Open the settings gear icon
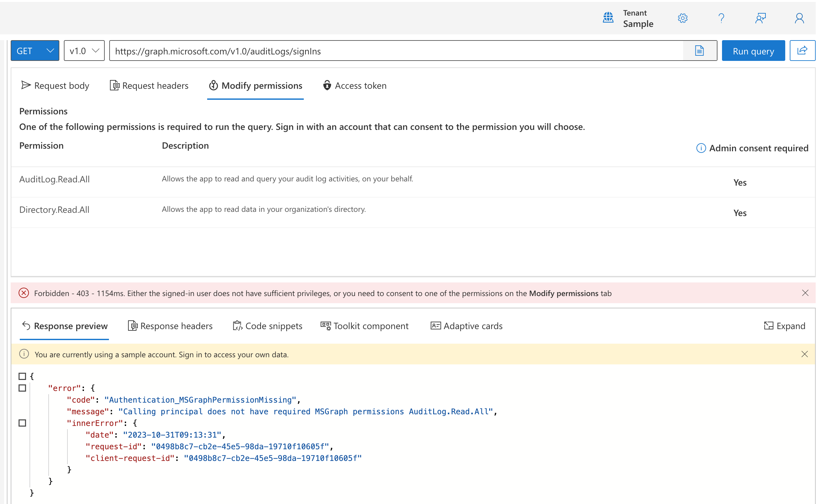Viewport: 817px width, 504px height. [682, 18]
